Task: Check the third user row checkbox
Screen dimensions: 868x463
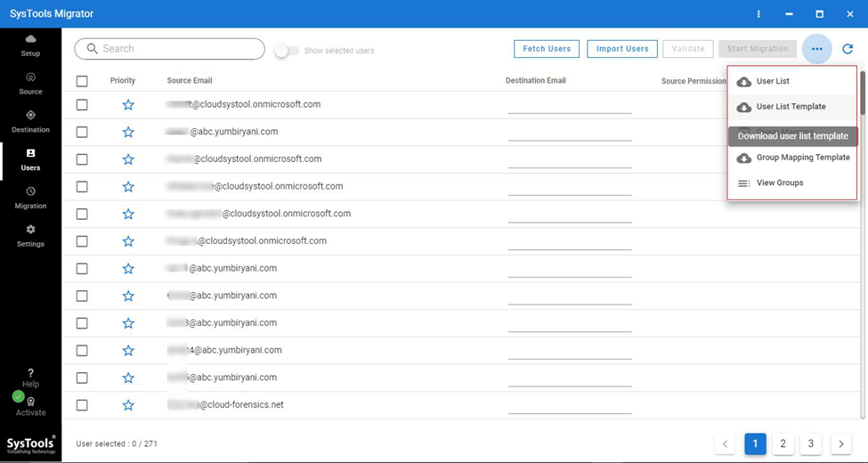Action: click(x=82, y=159)
